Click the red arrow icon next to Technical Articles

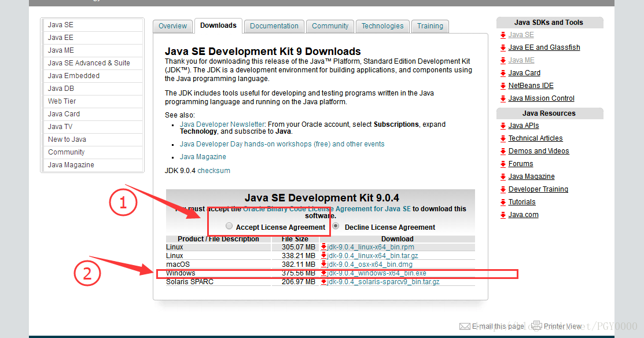503,138
